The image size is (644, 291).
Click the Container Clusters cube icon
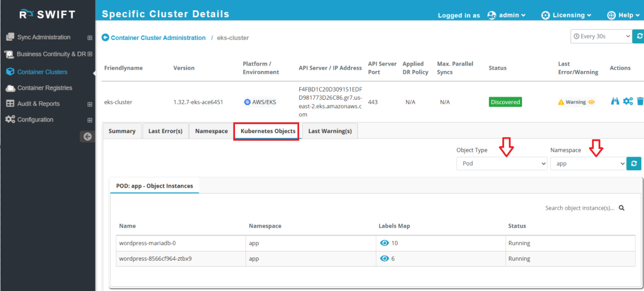pyautogui.click(x=10, y=72)
